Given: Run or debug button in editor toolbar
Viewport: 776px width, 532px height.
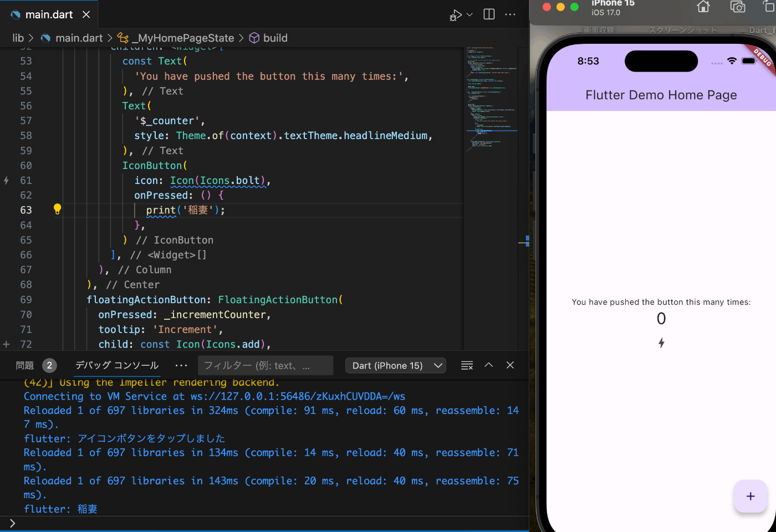Looking at the screenshot, I should pos(456,15).
